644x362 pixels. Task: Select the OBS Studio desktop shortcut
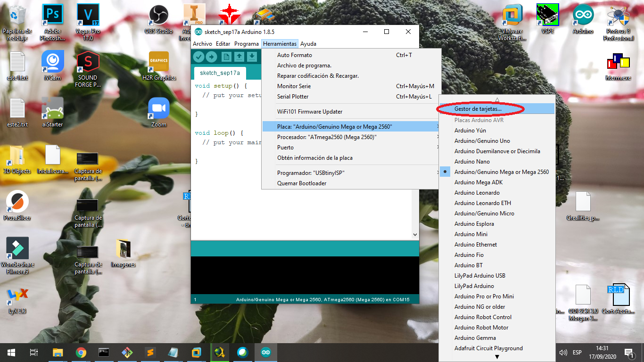tap(158, 20)
